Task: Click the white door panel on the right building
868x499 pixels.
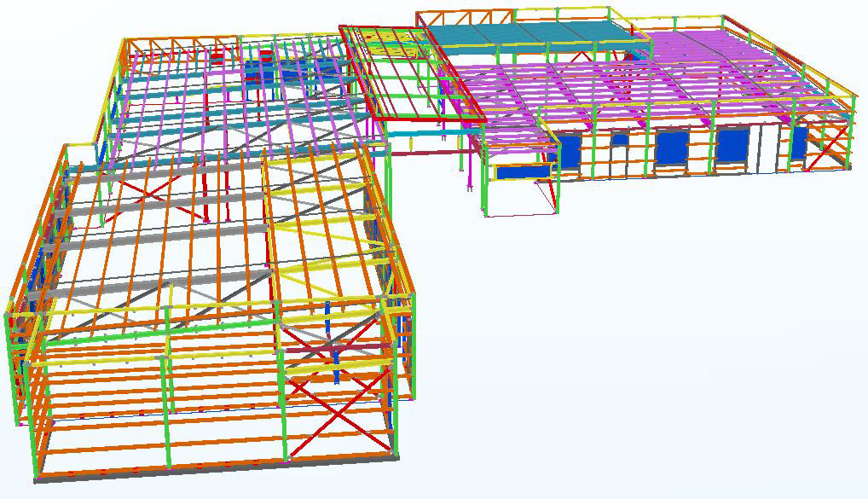Action: point(769,145)
